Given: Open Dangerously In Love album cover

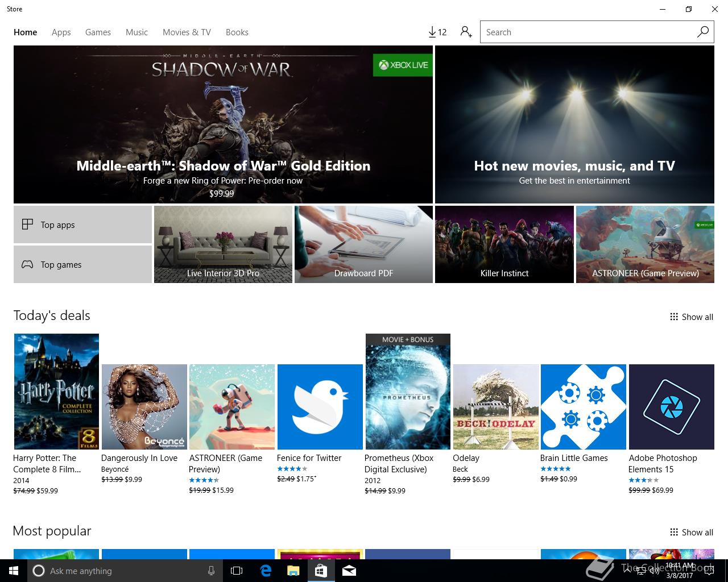Looking at the screenshot, I should click(144, 407).
